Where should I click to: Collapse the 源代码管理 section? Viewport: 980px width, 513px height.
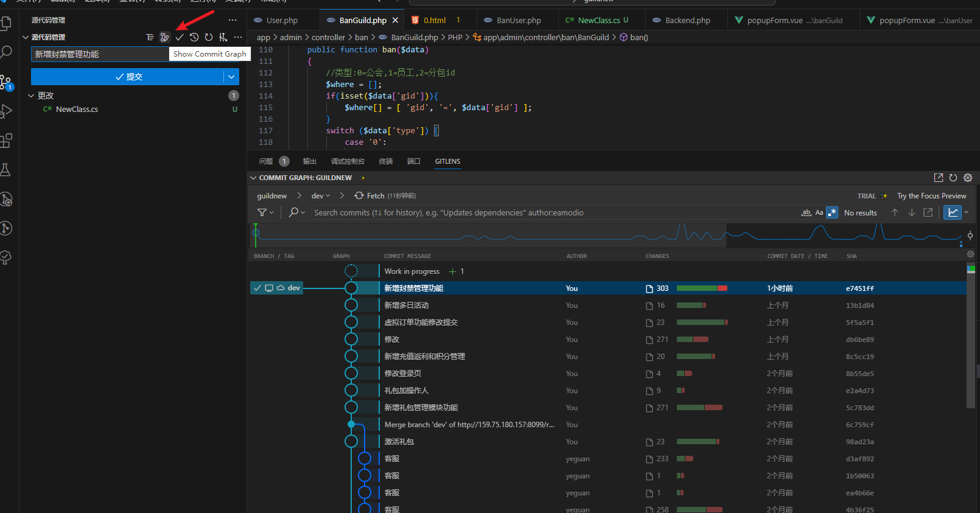point(26,37)
